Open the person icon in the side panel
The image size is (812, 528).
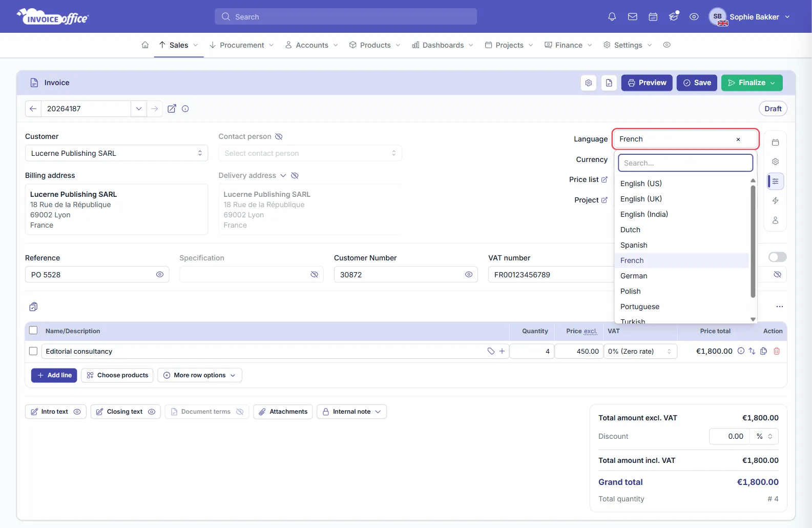pos(776,220)
